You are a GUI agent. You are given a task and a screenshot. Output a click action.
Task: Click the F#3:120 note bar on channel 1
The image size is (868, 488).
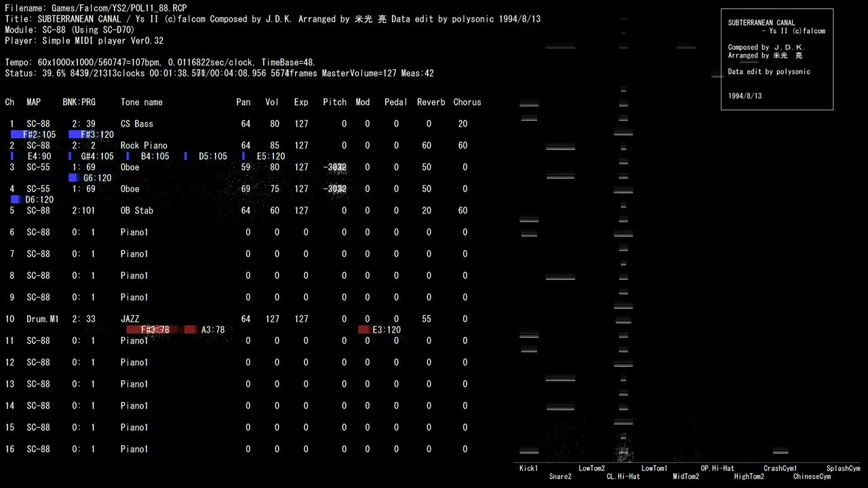click(x=92, y=134)
